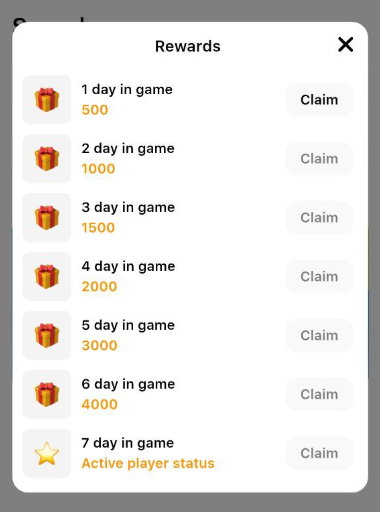The width and height of the screenshot is (380, 512).
Task: Click the Active player status text
Action: tap(148, 463)
